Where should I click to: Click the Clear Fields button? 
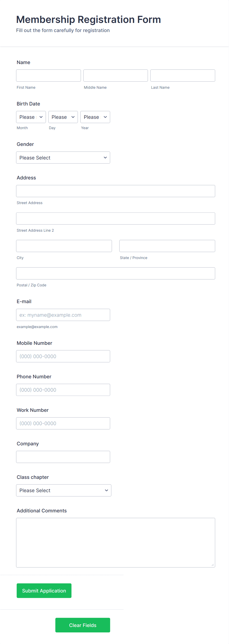[x=82, y=625]
